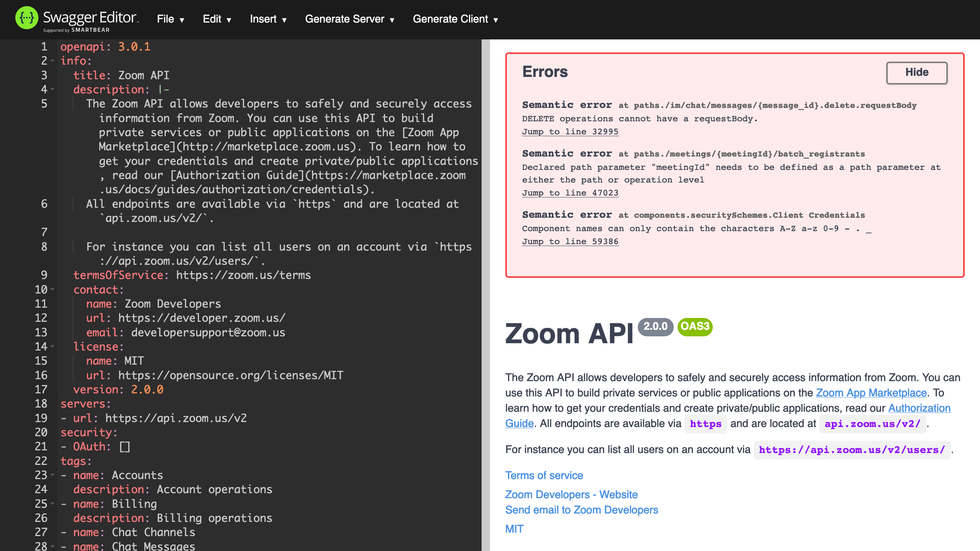The image size is (980, 551).
Task: Open the Insert dropdown menu
Action: coord(268,19)
